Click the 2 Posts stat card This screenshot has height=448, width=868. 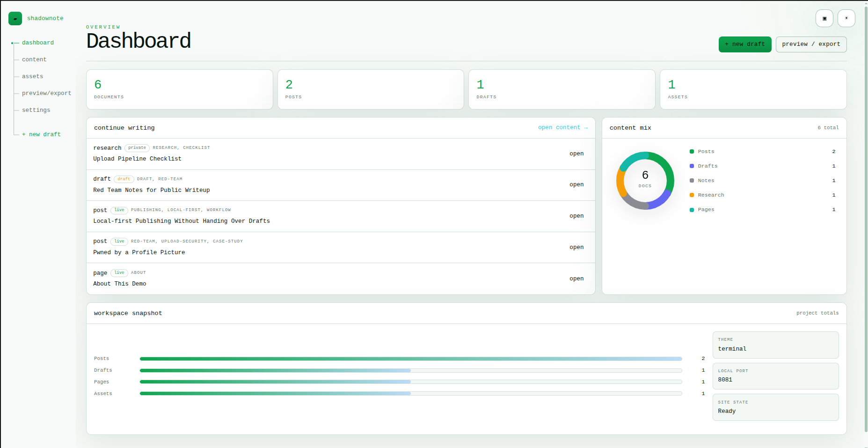[x=371, y=89]
